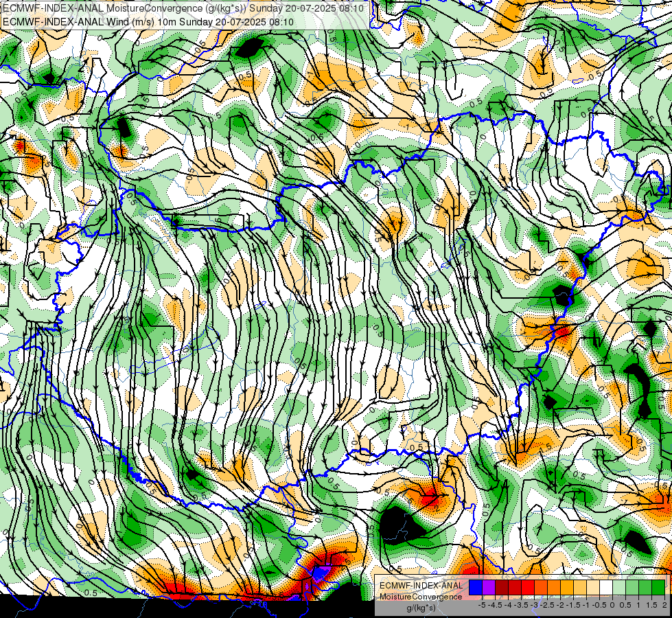Click the '-5' legend tick value
The image size is (672, 618).
[x=482, y=605]
